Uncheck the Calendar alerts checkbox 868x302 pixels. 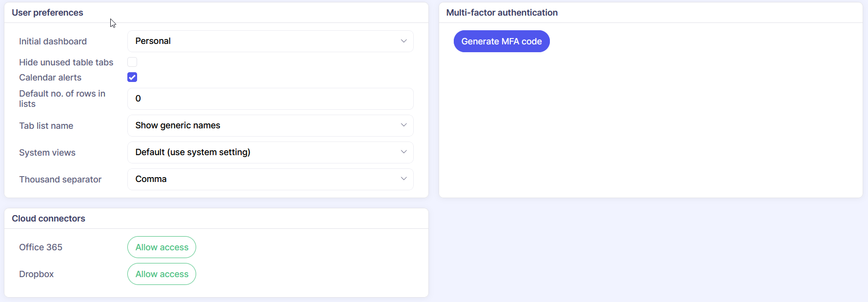coord(132,77)
